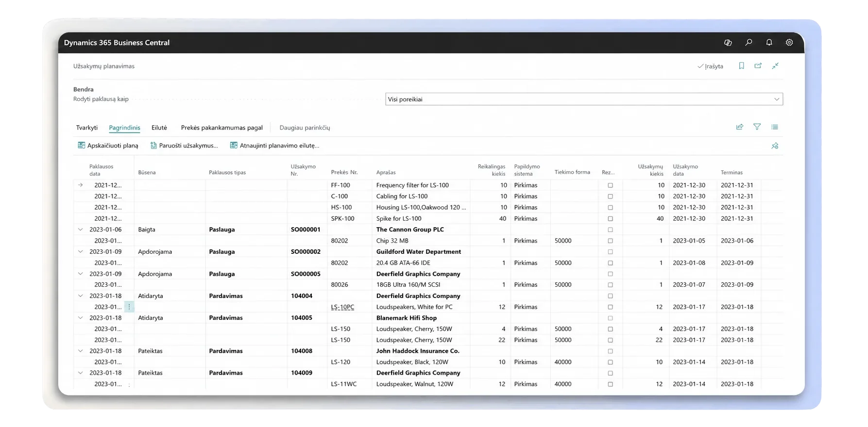Viewport: 868px width, 427px height.
Task: Select the row arrow indicator for FF-100
Action: 81,185
